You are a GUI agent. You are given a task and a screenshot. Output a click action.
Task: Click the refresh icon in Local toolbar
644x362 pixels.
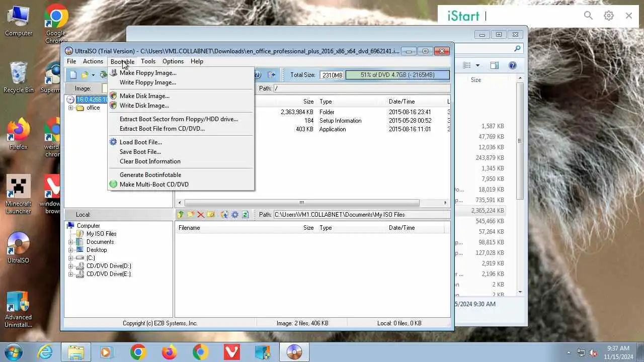click(245, 215)
